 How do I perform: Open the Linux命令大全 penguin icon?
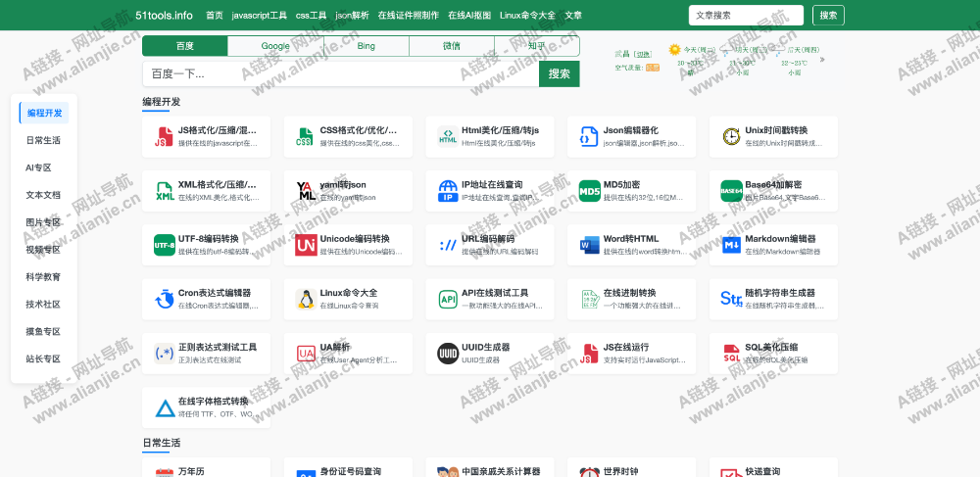point(306,300)
